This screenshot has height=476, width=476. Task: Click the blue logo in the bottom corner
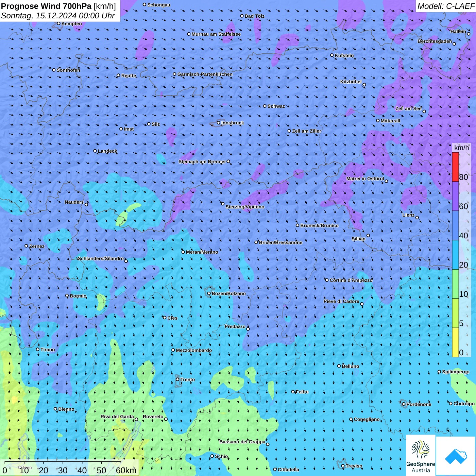(x=456, y=456)
